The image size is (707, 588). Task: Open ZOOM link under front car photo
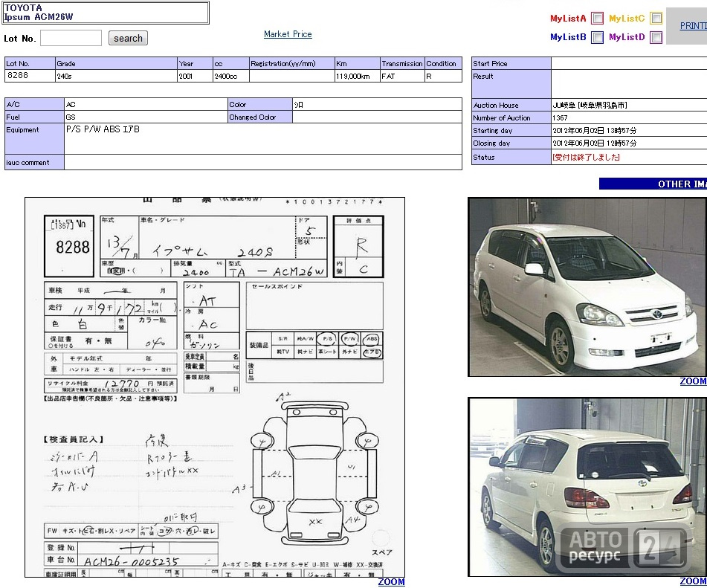click(x=693, y=381)
